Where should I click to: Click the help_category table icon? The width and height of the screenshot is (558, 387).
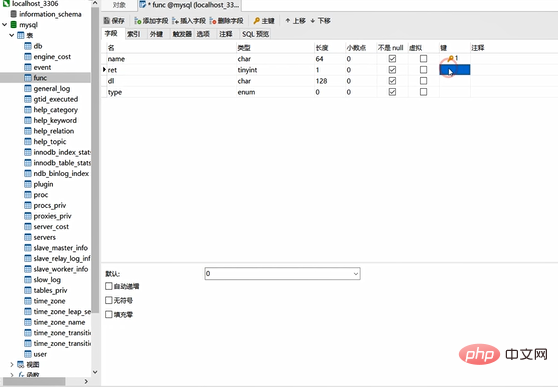coord(28,110)
